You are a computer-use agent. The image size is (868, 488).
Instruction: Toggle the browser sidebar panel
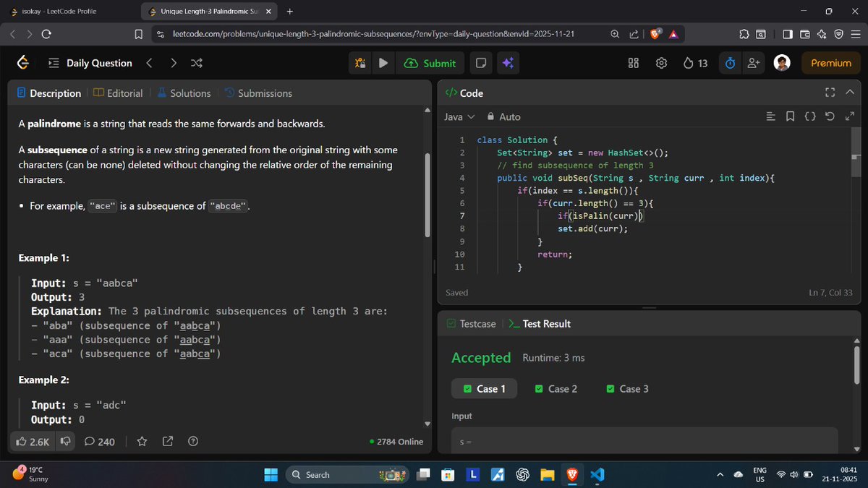[788, 34]
